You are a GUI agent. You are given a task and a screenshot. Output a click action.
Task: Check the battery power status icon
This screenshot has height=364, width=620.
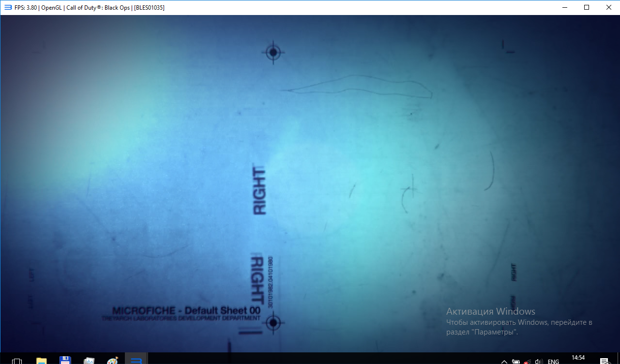(x=516, y=361)
